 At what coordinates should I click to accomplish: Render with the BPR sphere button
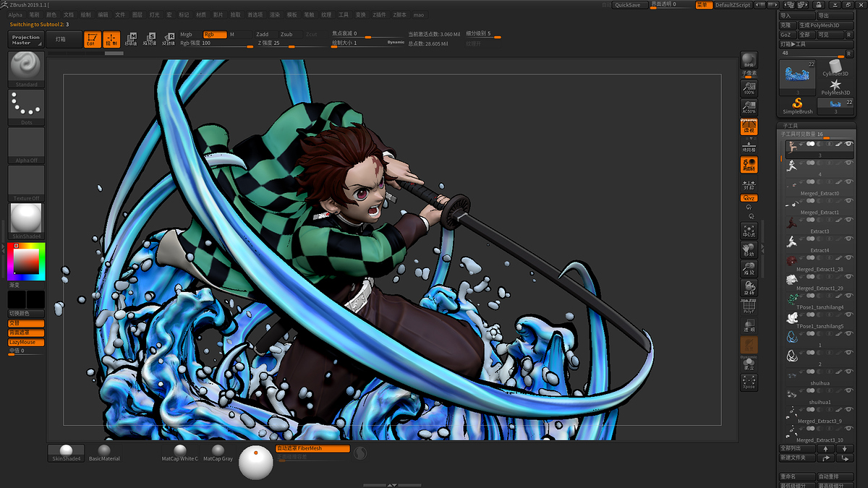click(749, 61)
